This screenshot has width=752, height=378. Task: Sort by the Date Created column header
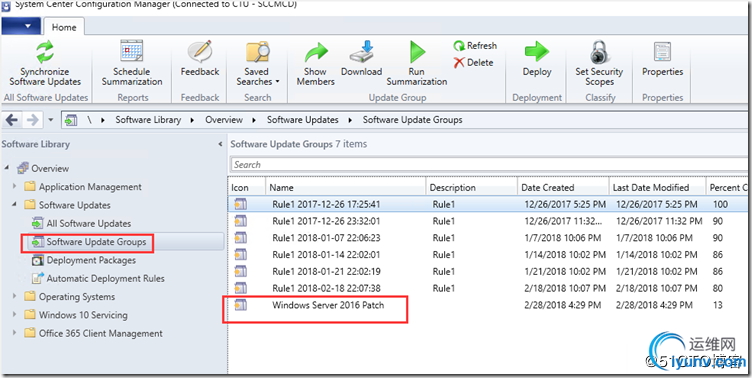(x=563, y=188)
